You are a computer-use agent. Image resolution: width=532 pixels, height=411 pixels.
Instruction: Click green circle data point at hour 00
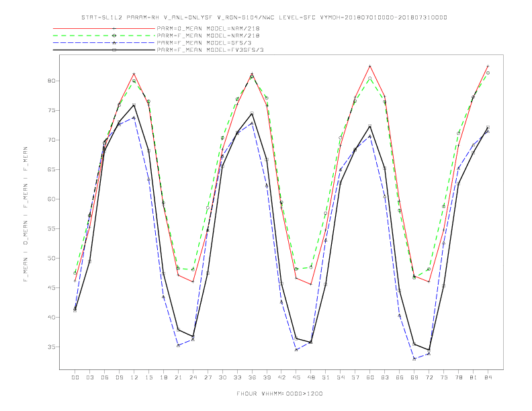tap(75, 273)
